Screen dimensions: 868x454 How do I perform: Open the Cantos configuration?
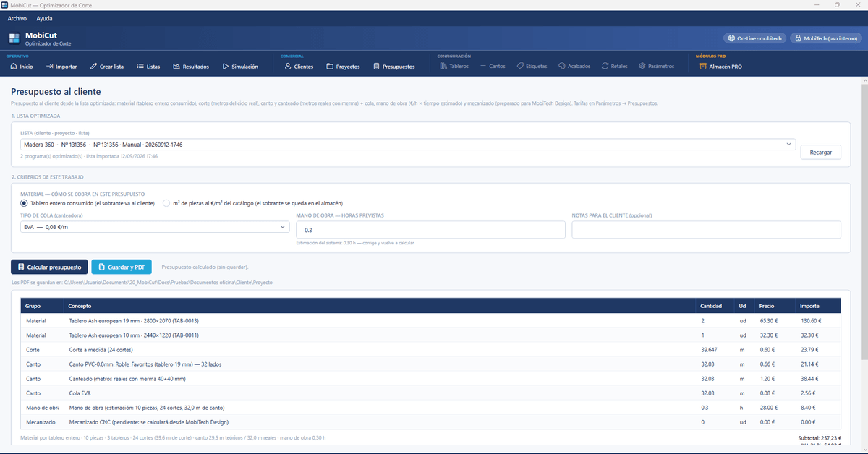click(493, 66)
